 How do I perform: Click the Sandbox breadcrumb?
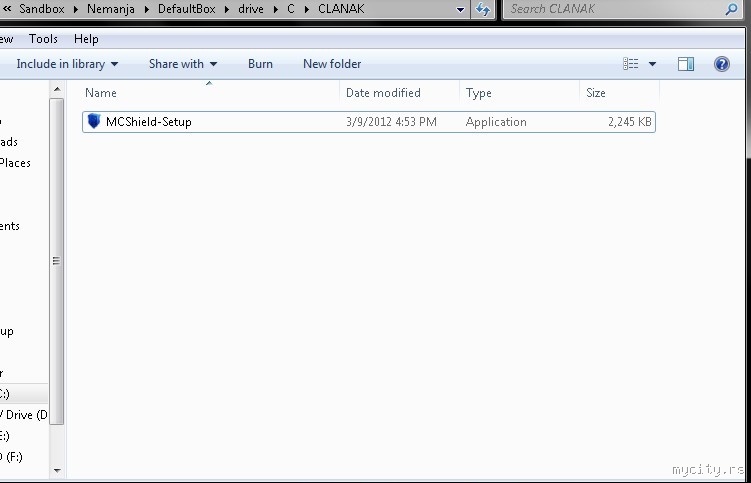[x=42, y=9]
